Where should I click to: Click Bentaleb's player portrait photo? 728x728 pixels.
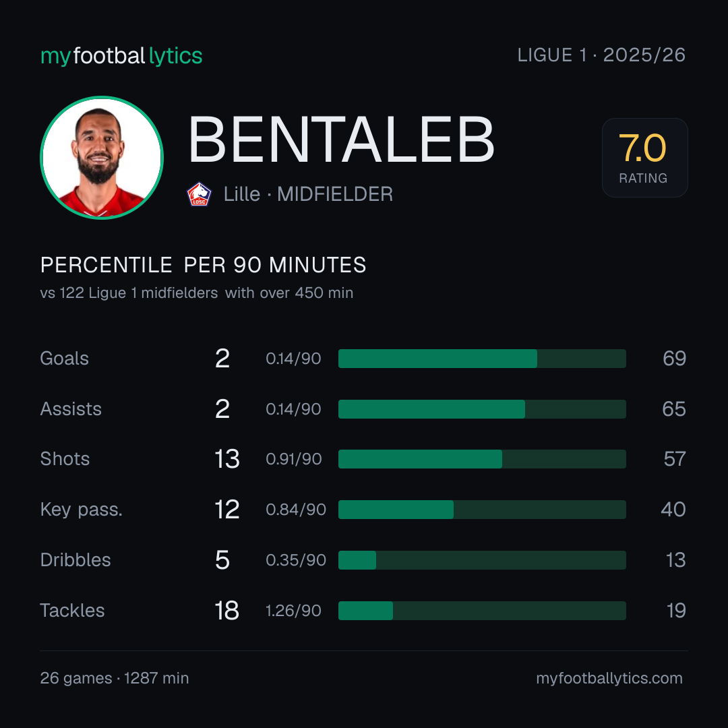click(x=102, y=158)
